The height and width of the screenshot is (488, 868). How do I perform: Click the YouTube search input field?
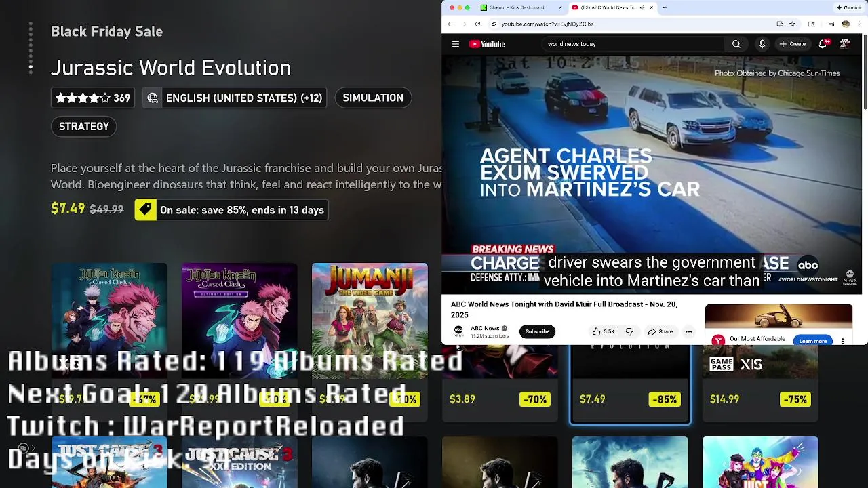(x=634, y=44)
